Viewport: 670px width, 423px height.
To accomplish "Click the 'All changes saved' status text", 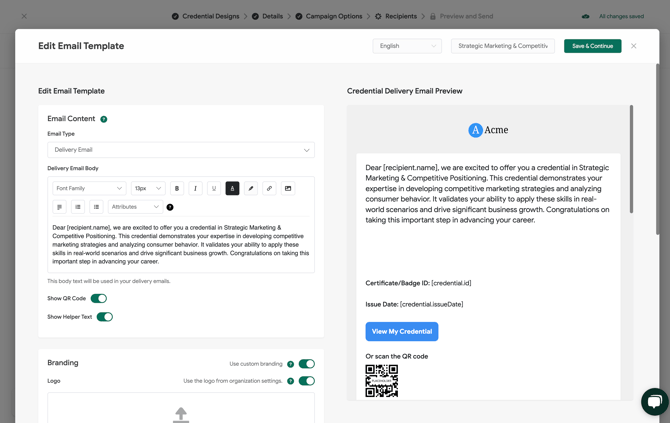I will click(621, 17).
